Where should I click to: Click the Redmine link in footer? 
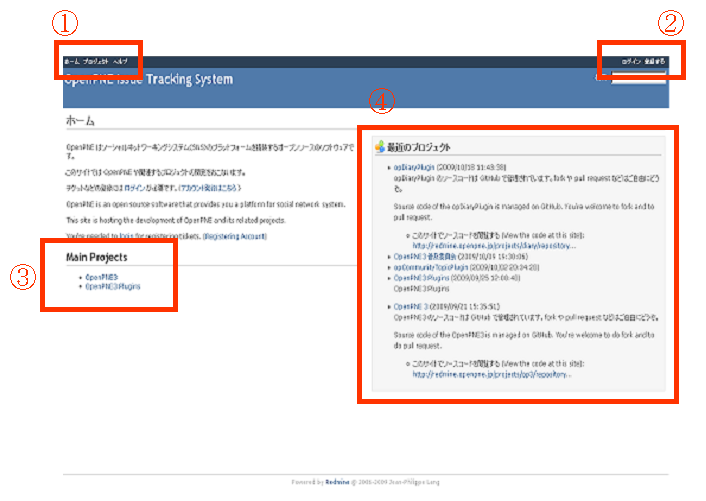pyautogui.click(x=337, y=482)
